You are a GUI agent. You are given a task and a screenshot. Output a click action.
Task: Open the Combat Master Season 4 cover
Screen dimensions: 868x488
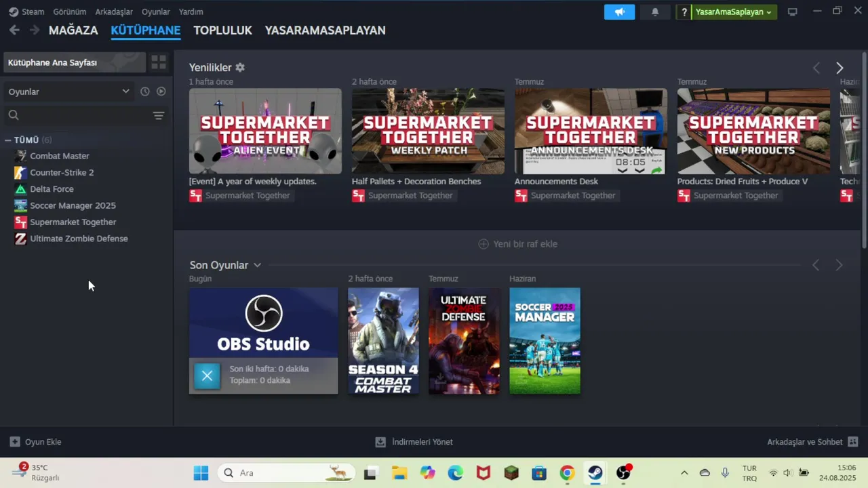point(383,341)
